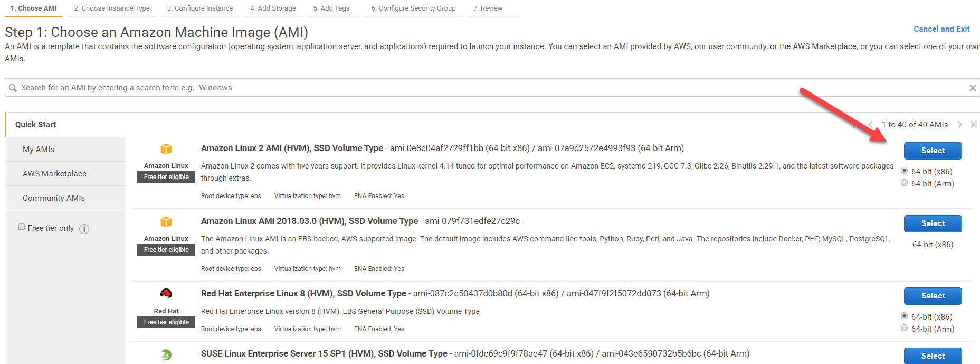Choose 64-bit (Arm) for Amazon Linux 2
This screenshot has height=364, width=980.
pos(905,183)
